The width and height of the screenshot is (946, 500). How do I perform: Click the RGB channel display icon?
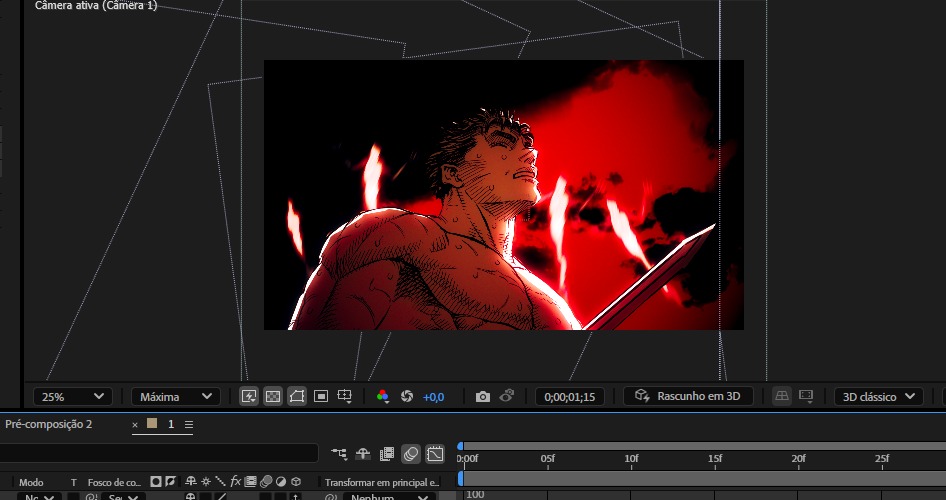[x=382, y=396]
